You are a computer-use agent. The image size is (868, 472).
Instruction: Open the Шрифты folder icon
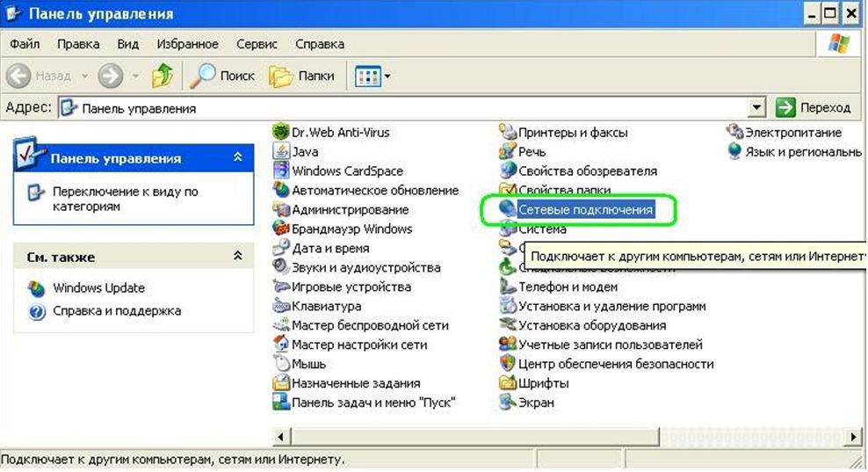508,383
